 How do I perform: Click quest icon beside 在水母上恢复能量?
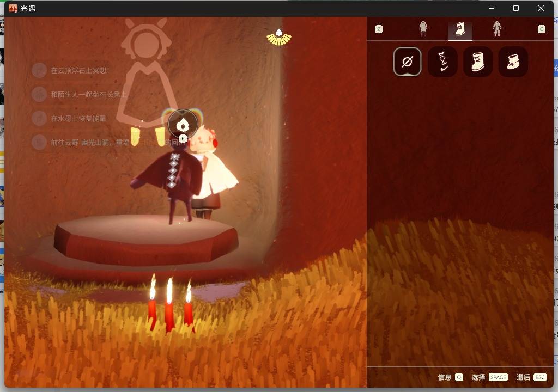pos(39,119)
